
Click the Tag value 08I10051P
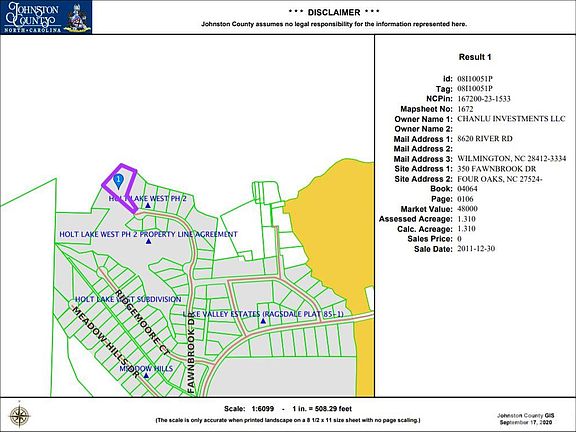coord(475,89)
